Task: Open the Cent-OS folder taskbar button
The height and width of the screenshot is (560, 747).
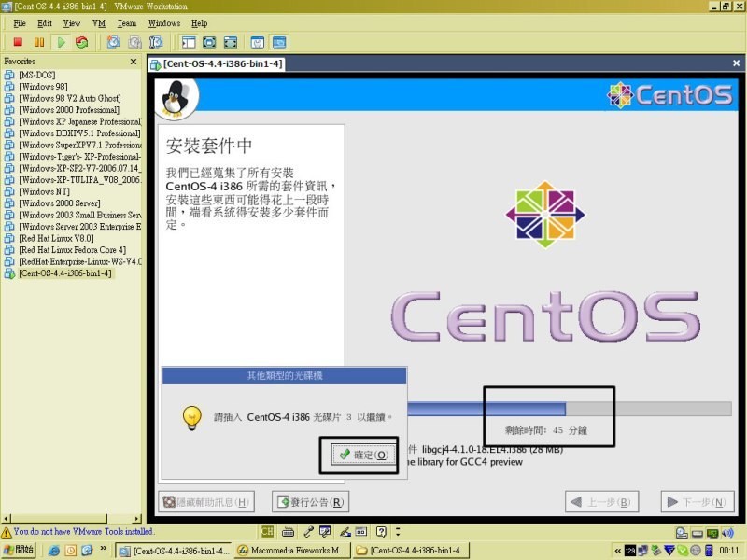Action: (412, 551)
